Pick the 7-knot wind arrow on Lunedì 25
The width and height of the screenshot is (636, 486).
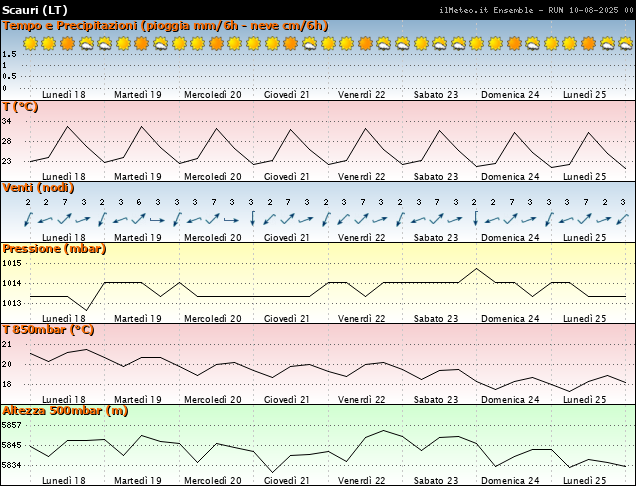coord(585,219)
